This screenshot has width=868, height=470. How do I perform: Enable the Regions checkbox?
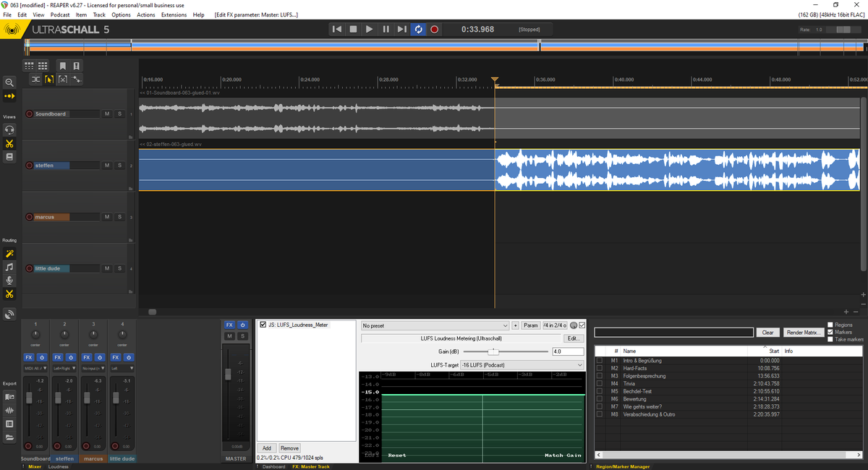830,325
